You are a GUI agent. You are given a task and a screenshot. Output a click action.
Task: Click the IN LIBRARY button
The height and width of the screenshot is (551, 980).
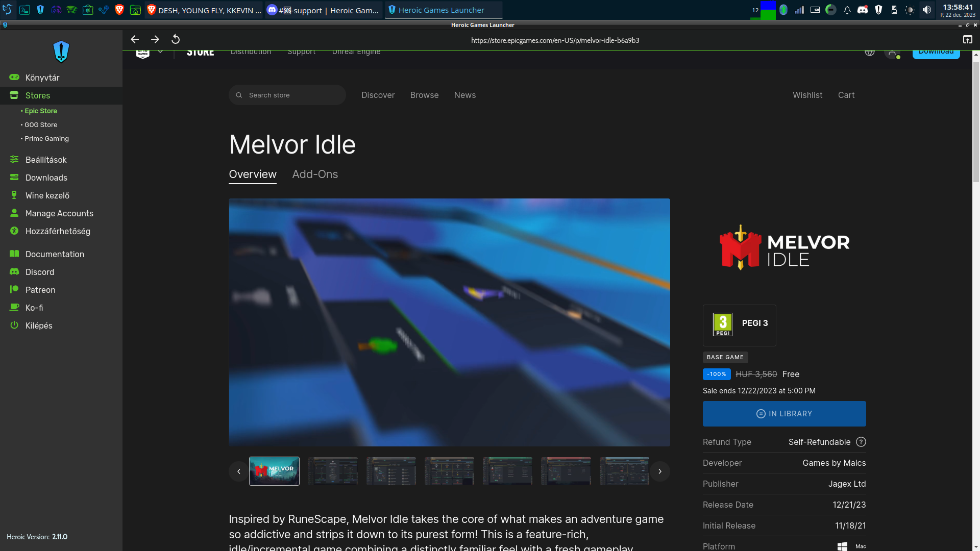coord(784,414)
